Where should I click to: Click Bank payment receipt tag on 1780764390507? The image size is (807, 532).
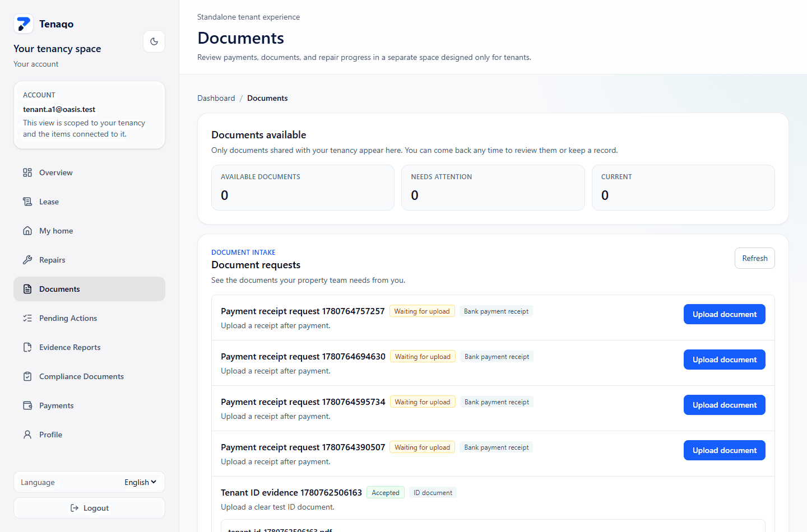[496, 447]
